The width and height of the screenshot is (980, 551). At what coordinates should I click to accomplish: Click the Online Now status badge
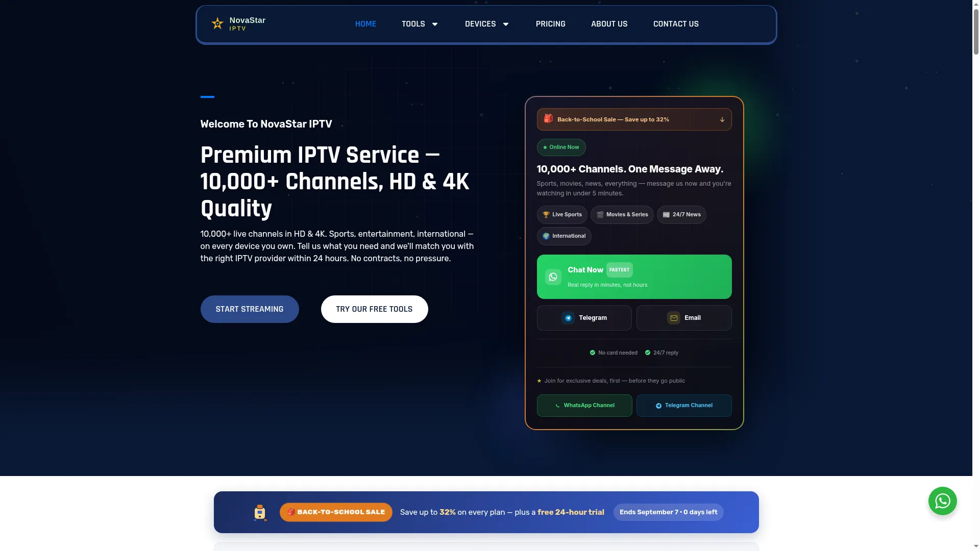(561, 147)
